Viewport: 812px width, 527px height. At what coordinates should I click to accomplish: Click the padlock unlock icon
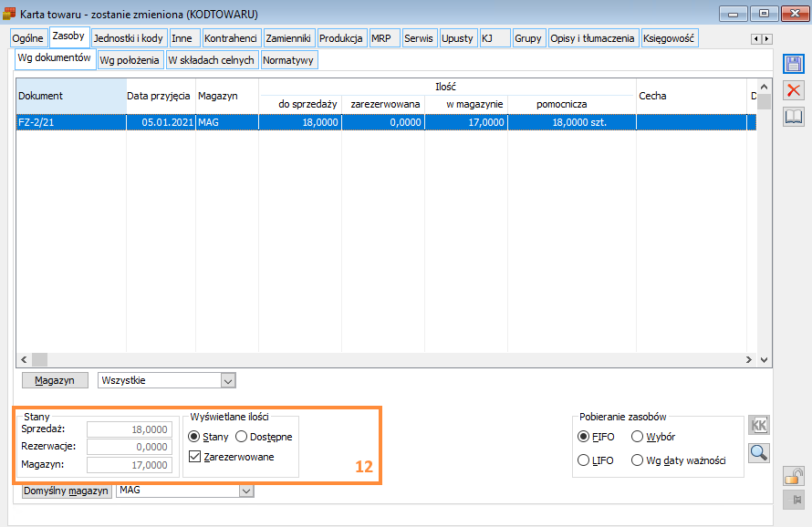[x=794, y=476]
